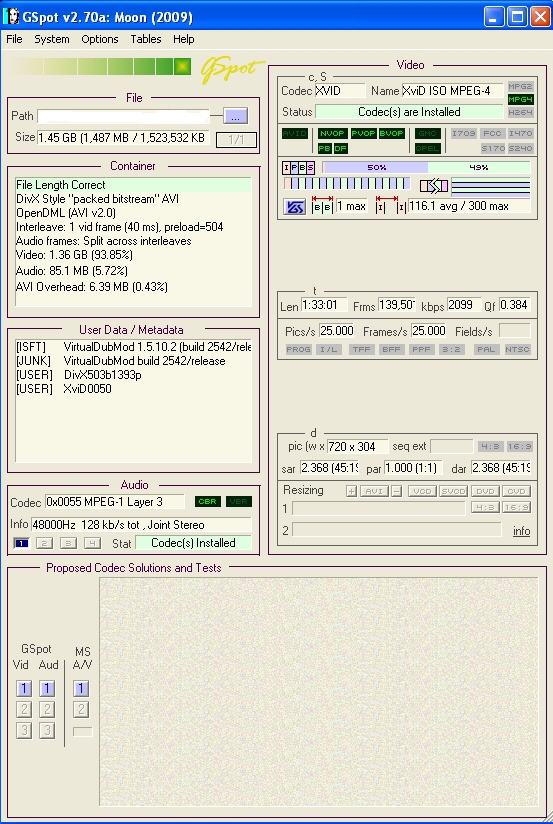
Task: Click the 720 x 304 picture size field
Action: [357, 447]
